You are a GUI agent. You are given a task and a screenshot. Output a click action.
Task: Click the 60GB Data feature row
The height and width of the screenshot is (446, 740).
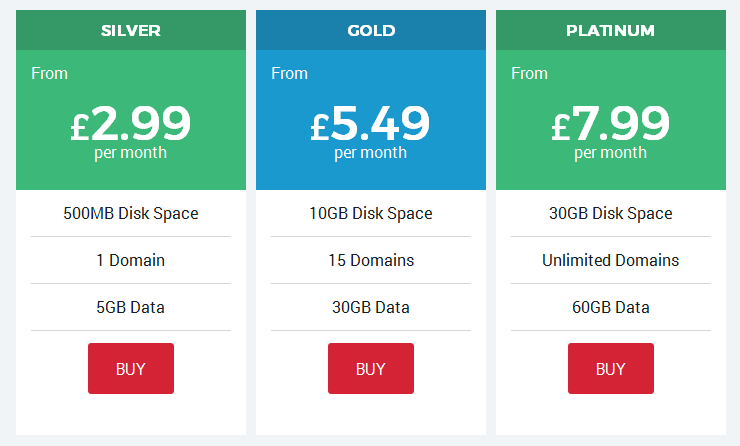[x=611, y=307]
